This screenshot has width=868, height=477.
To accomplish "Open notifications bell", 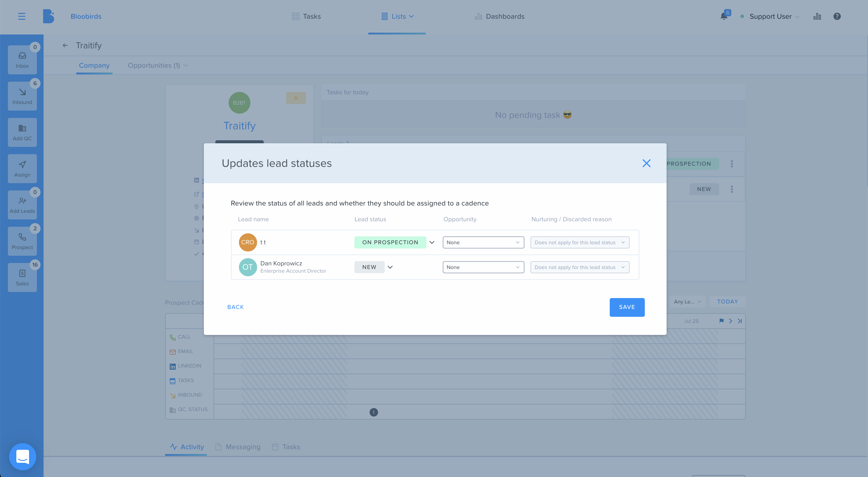I will [724, 16].
